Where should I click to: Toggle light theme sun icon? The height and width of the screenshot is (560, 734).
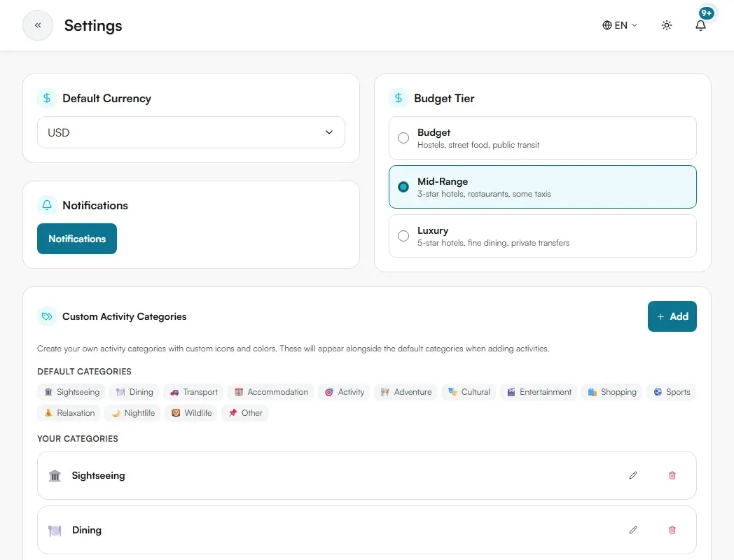667,25
